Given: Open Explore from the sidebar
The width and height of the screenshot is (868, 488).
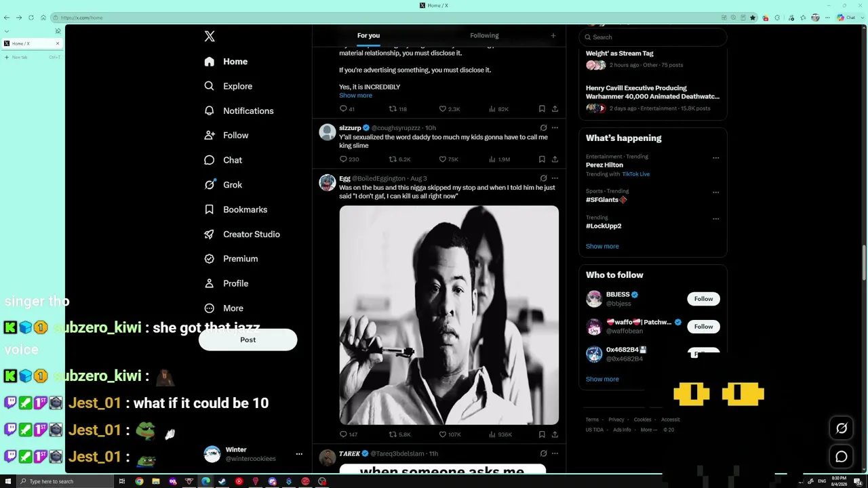Looking at the screenshot, I should tap(228, 86).
